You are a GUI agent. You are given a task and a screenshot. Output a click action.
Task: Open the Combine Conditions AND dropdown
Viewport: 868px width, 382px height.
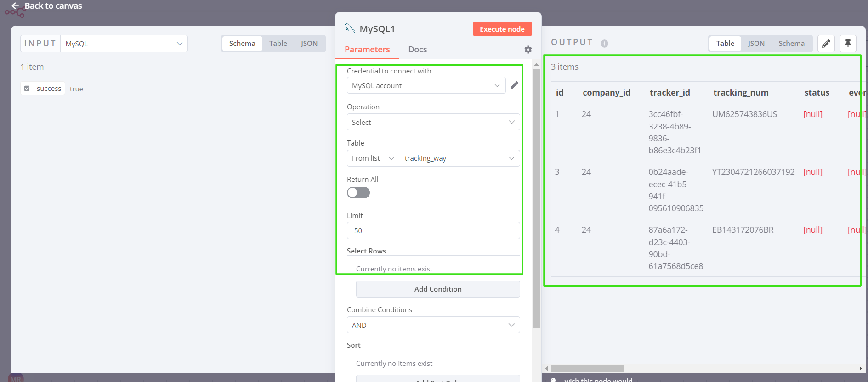pyautogui.click(x=433, y=325)
